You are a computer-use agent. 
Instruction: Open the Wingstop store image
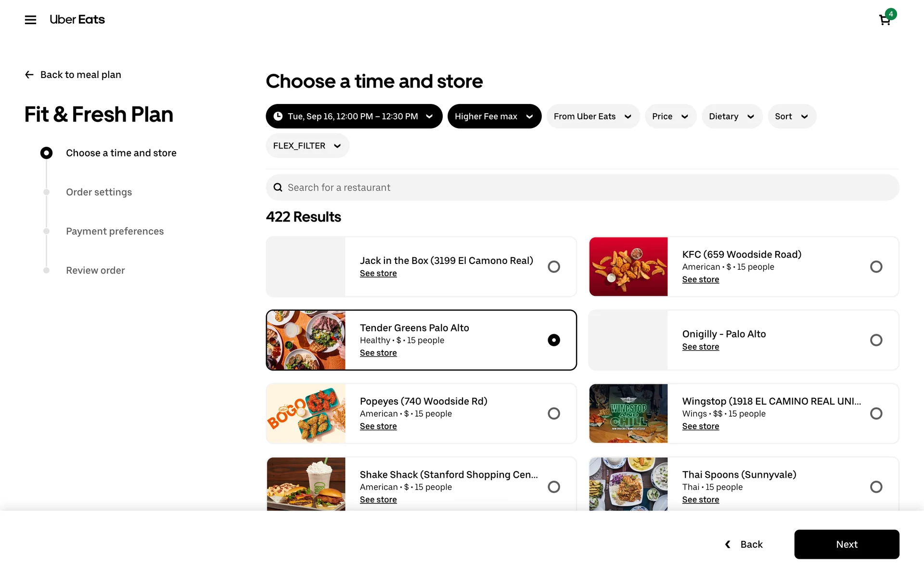[x=628, y=413]
